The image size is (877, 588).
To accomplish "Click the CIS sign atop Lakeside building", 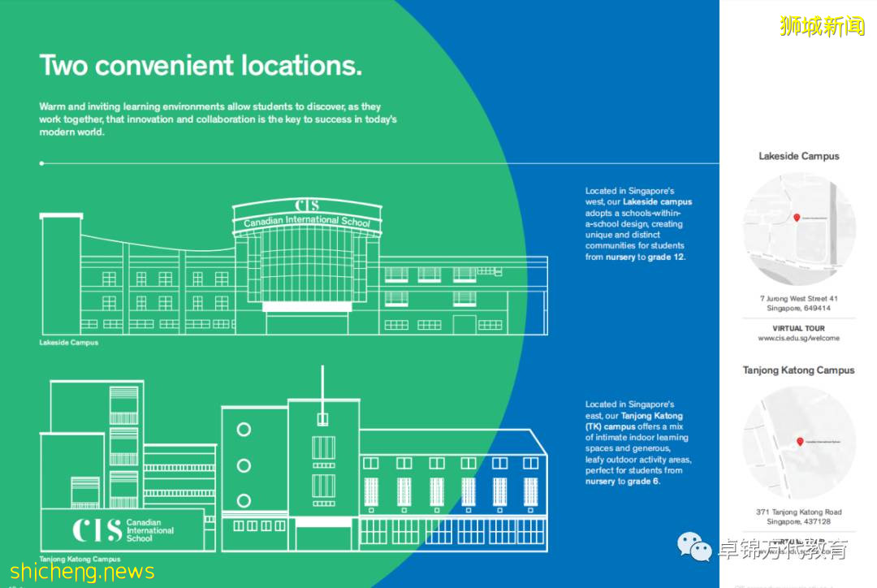I will pos(307,205).
